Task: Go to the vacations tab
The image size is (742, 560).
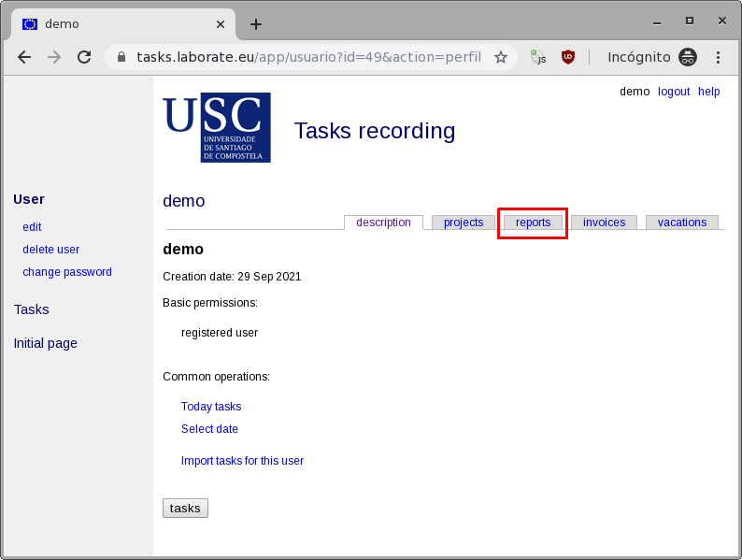Action: click(681, 223)
